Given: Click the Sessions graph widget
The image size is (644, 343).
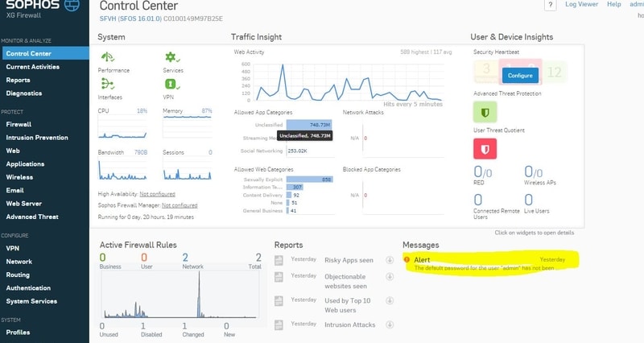Looking at the screenshot, I should 188,169.
